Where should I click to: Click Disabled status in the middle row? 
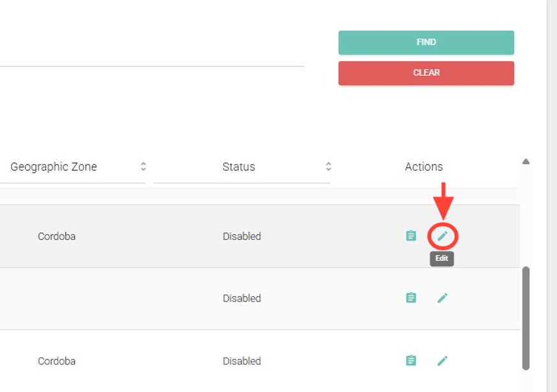pyautogui.click(x=242, y=298)
